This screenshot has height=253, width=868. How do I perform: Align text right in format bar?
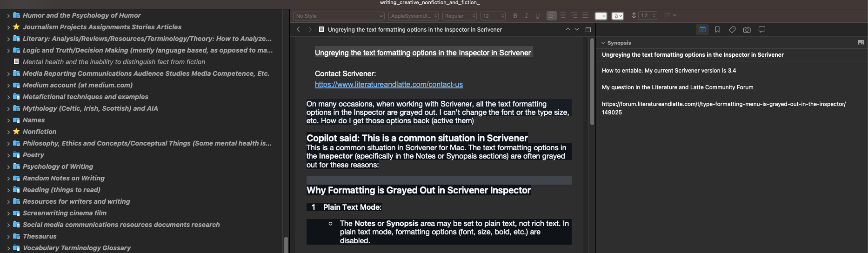[574, 16]
